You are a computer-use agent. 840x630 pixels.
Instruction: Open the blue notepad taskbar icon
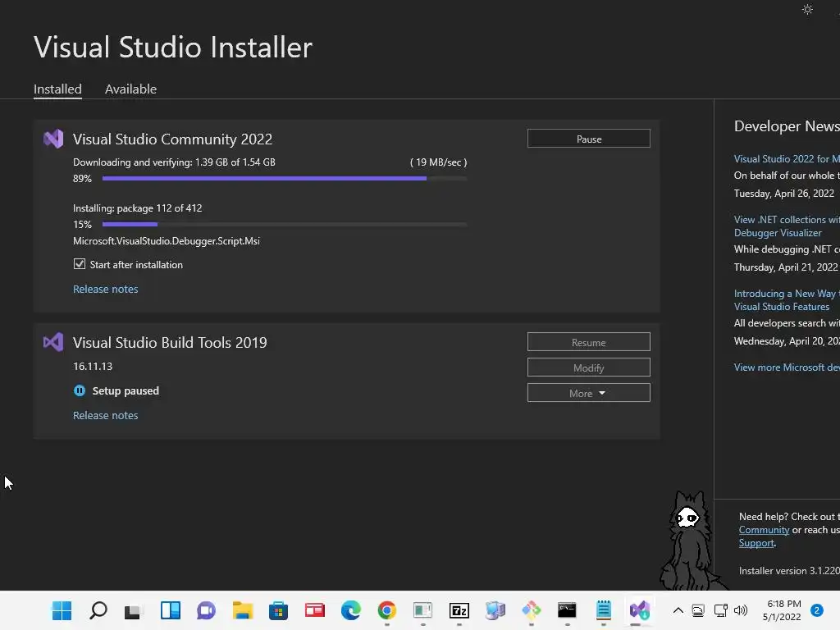[x=604, y=610]
